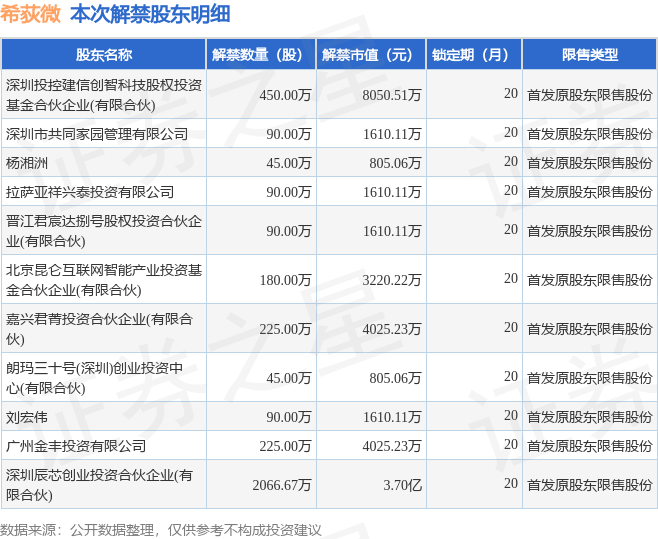Select shareholder 朗玛三十号(深圳)创业投资中心

click(94, 378)
